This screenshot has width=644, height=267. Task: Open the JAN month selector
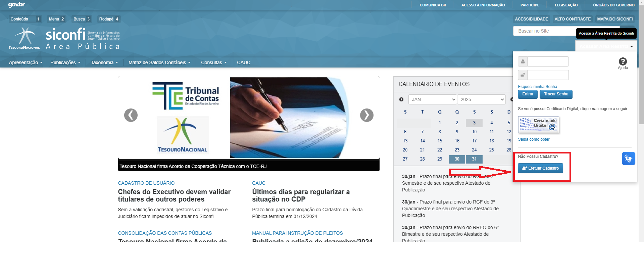click(432, 99)
